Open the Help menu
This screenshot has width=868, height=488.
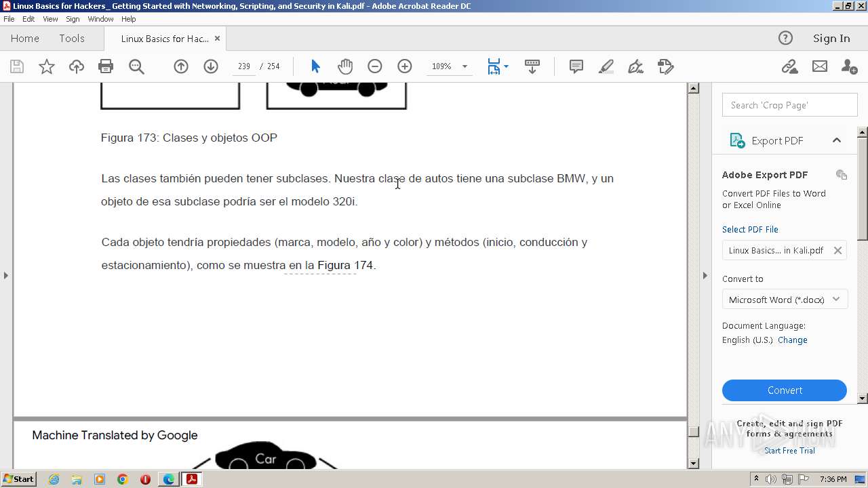128,19
